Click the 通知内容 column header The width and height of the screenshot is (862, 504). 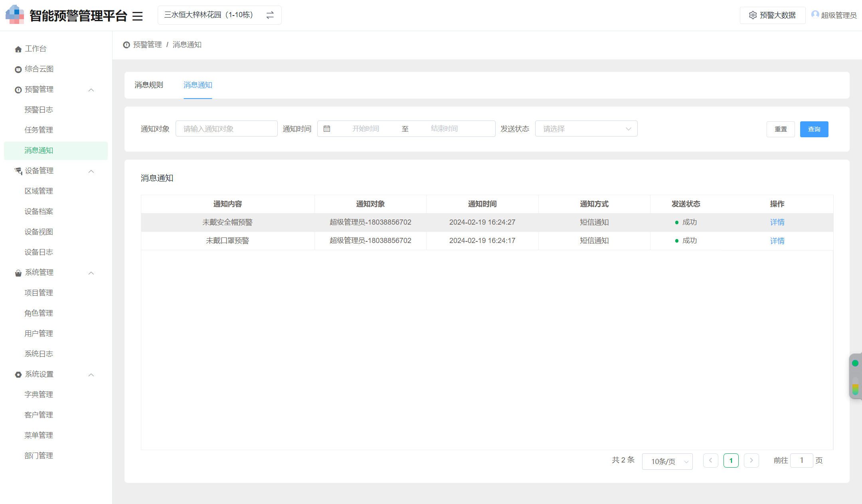point(227,204)
